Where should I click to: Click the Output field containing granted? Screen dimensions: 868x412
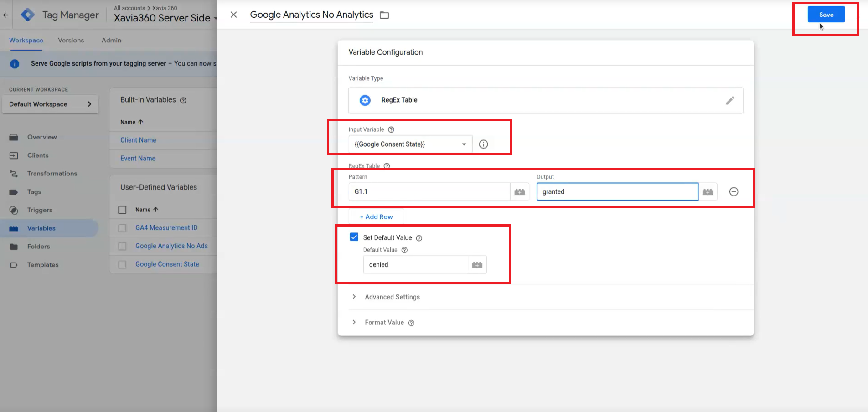617,192
